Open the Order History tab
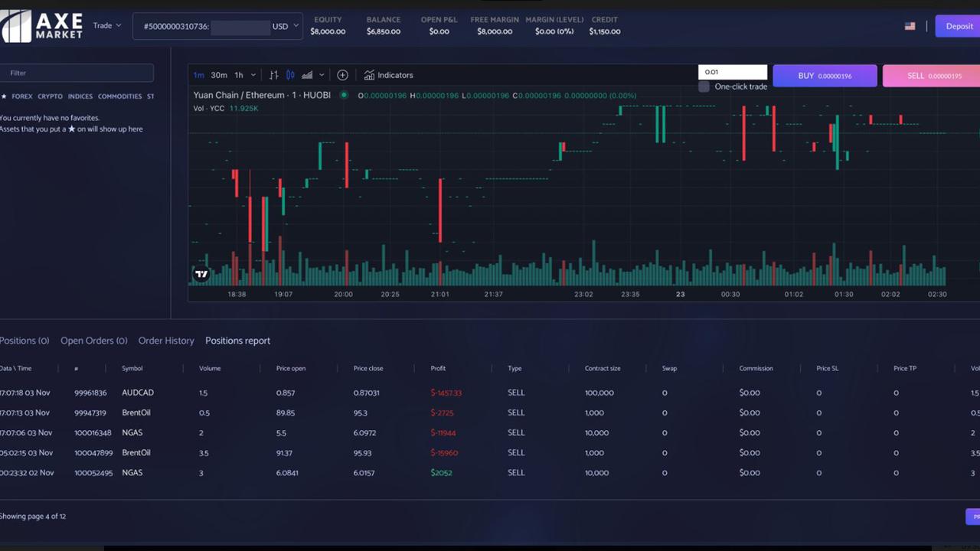The width and height of the screenshot is (980, 551). pos(166,341)
